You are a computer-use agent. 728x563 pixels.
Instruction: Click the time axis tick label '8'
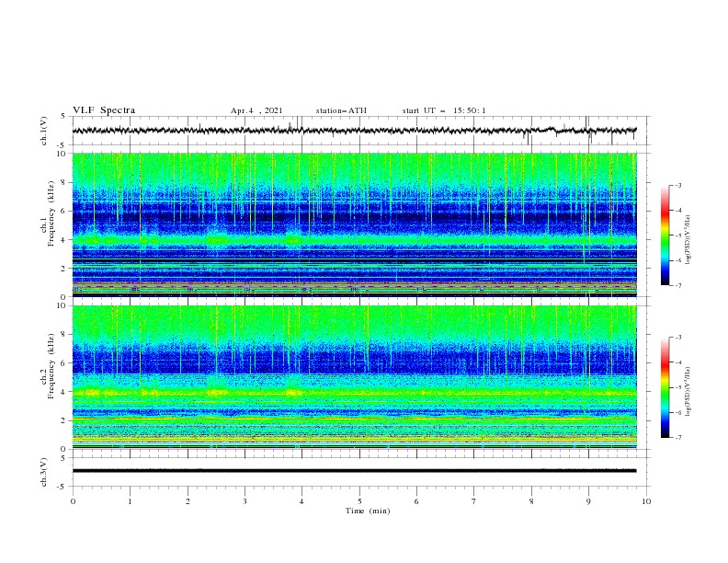tap(531, 501)
